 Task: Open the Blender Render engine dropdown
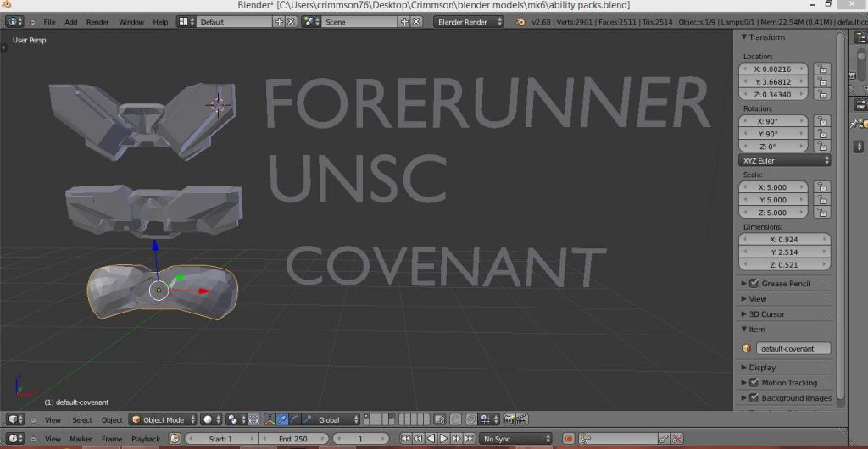tap(468, 22)
